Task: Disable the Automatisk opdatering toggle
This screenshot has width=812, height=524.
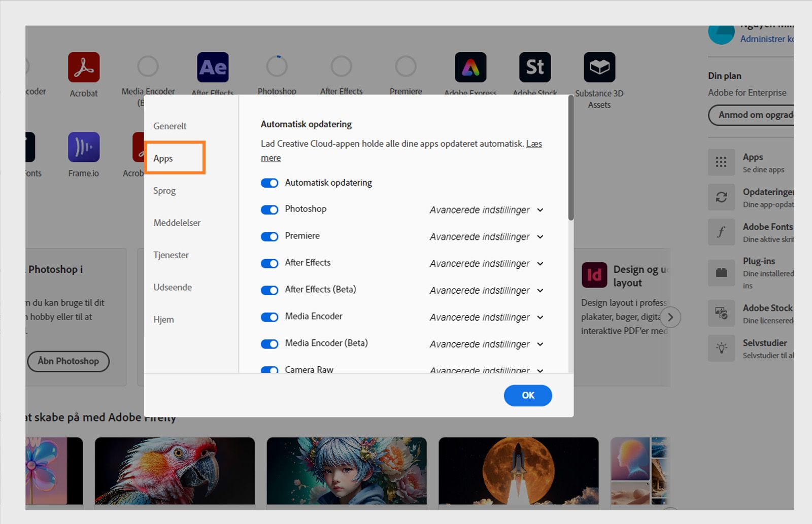Action: (269, 183)
